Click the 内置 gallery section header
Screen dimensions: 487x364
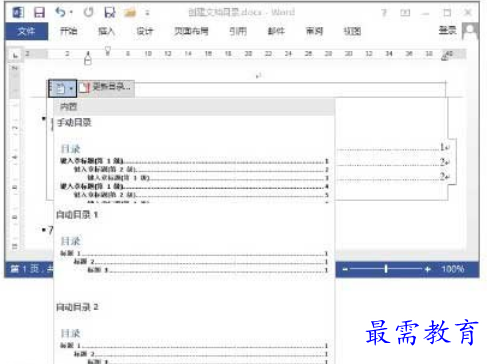[x=194, y=107]
